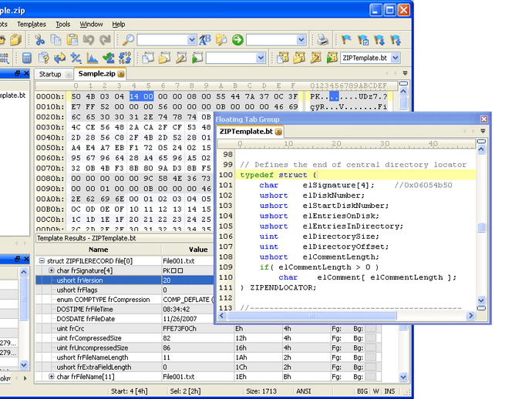Toggle BIG endian indicator in status bar

point(362,391)
